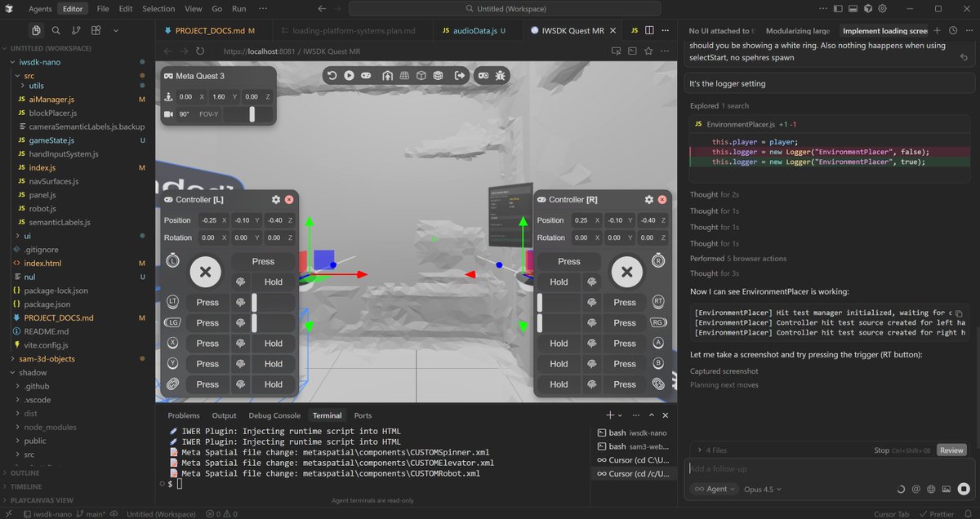Click the reset undo arrow in emulator toolbar
This screenshot has height=519, width=980.
click(x=332, y=75)
